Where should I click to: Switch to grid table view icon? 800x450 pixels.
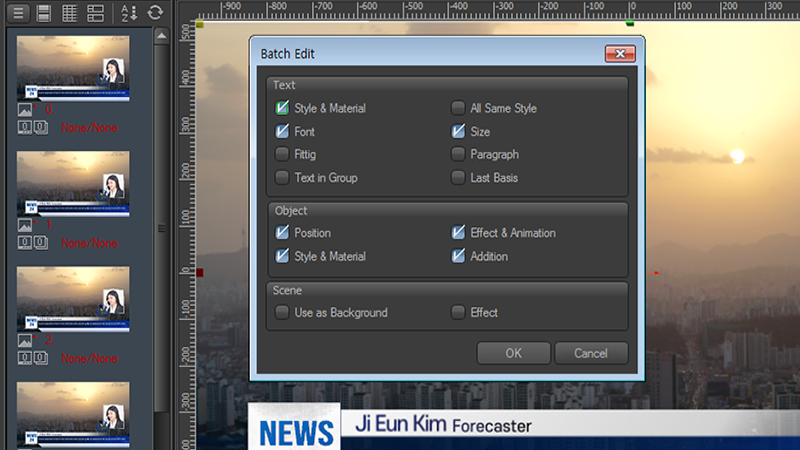[x=69, y=13]
